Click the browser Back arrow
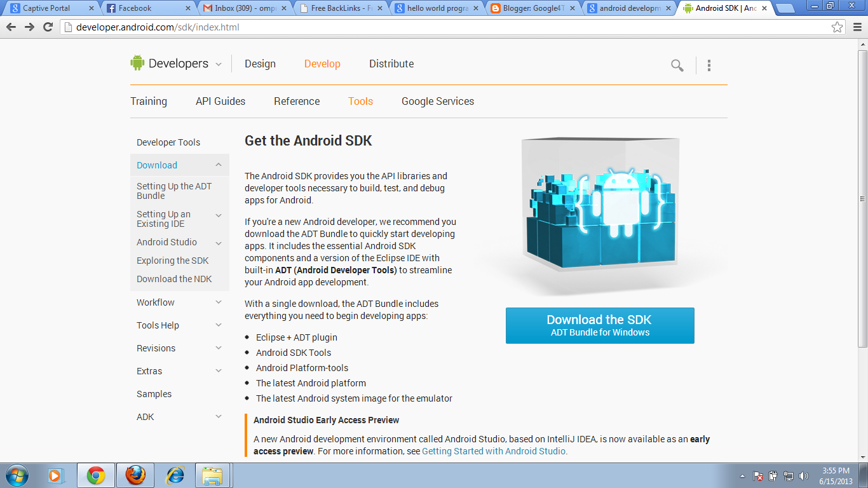Image resolution: width=868 pixels, height=488 pixels. click(11, 27)
